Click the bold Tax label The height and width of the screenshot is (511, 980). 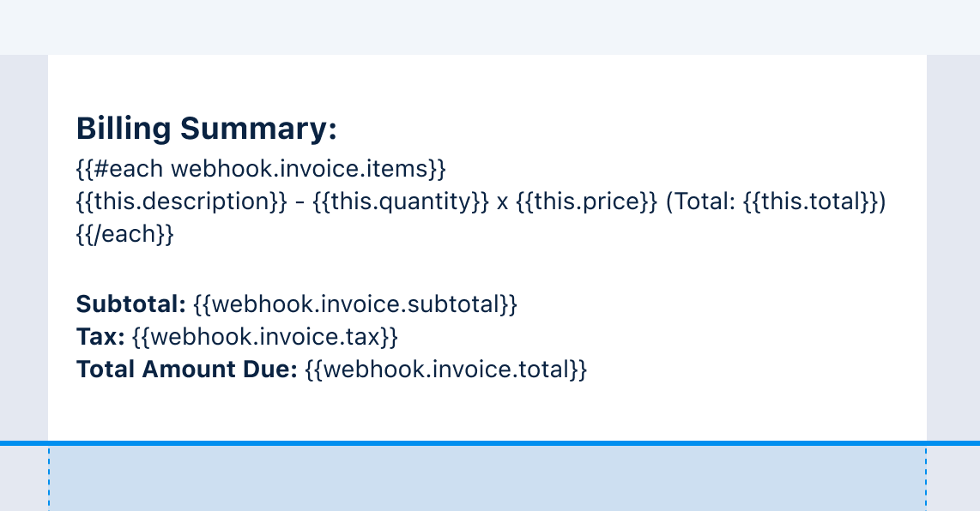coord(100,337)
